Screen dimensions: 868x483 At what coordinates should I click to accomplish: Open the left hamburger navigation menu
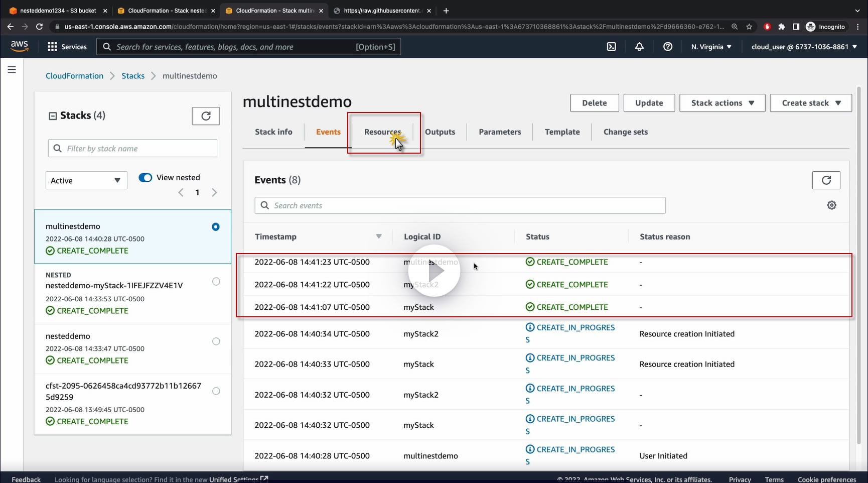(x=12, y=70)
